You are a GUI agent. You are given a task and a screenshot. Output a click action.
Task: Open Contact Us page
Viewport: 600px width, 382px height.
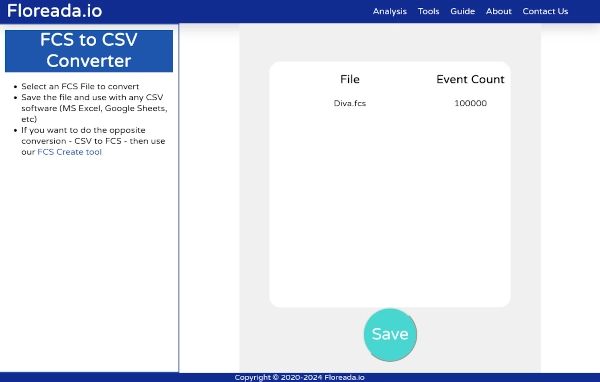(545, 11)
